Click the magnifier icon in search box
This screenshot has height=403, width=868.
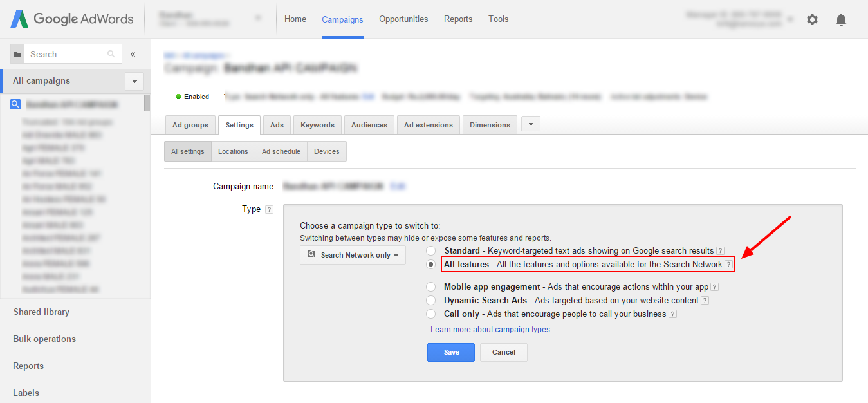(111, 54)
